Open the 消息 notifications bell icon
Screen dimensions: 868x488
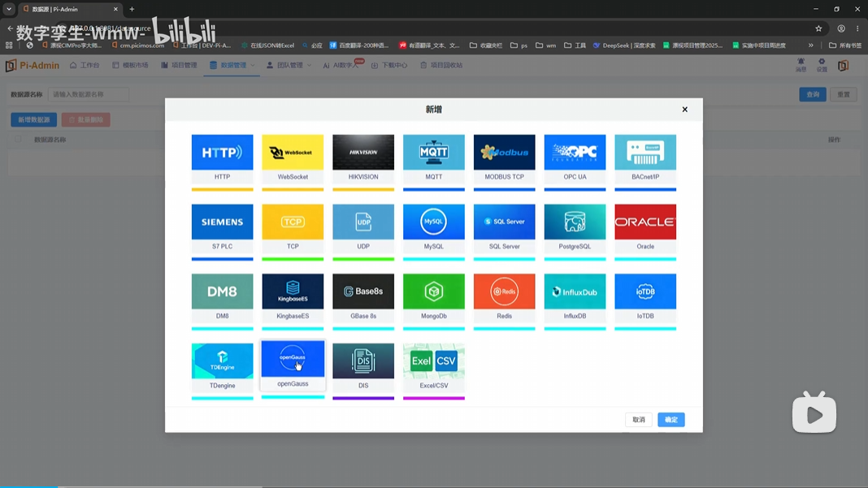pyautogui.click(x=801, y=65)
